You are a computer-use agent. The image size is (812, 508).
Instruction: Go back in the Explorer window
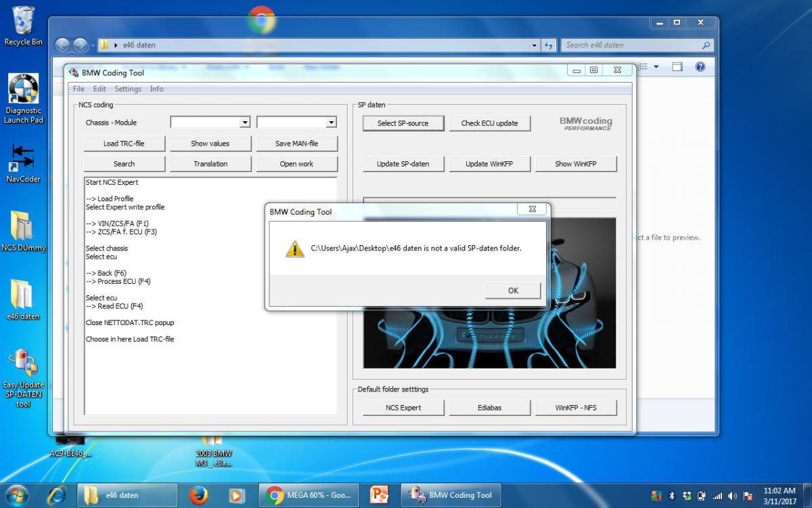63,45
